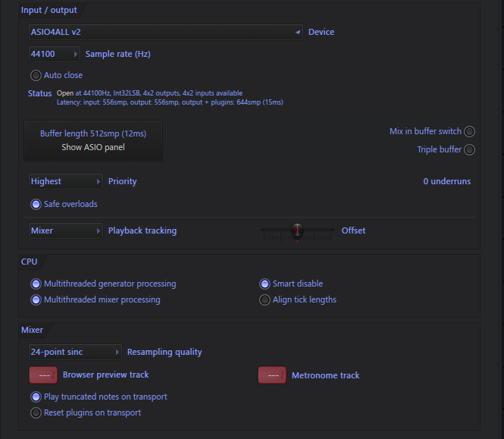Screen dimensions: 504x439
Task: Click the Browser preview track selector
Action: (43, 375)
